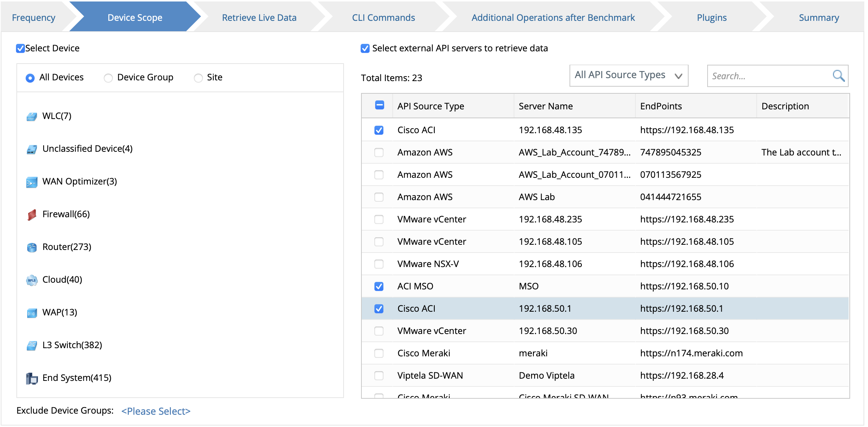Viewport: 868px width, 427px height.
Task: Click the WAN Optimizer device icon
Action: click(32, 182)
